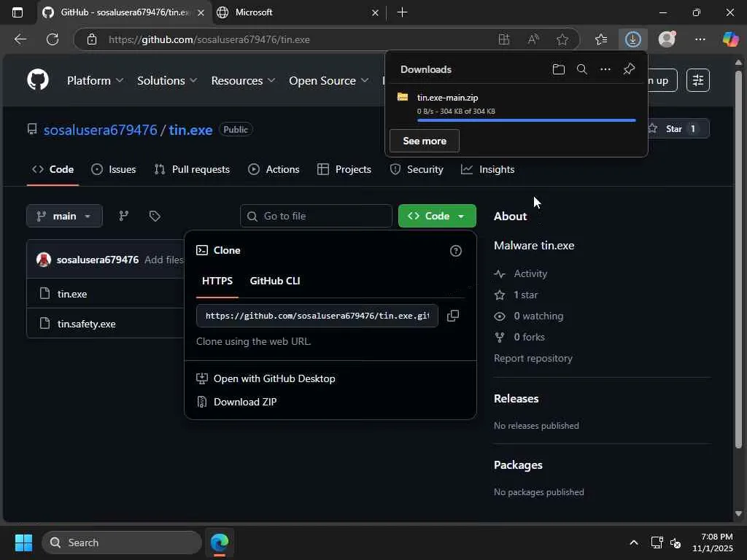Viewport: 747px width, 560px height.
Task: Expand the Open Source menu
Action: (x=329, y=80)
